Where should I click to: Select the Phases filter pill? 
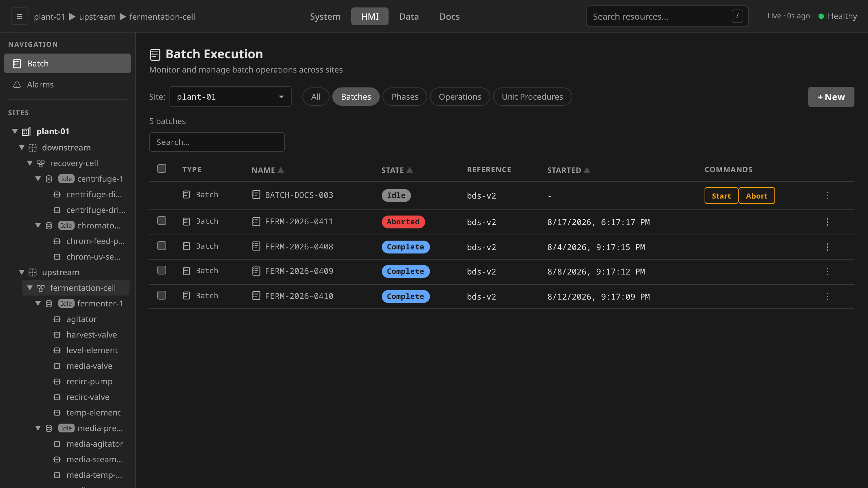(x=405, y=97)
